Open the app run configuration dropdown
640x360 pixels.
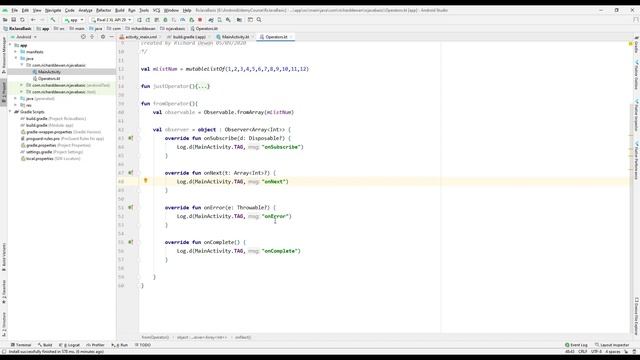tap(74, 20)
